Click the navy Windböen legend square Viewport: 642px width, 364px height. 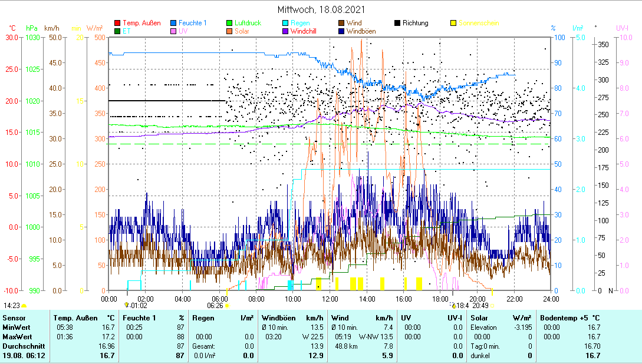pos(341,32)
